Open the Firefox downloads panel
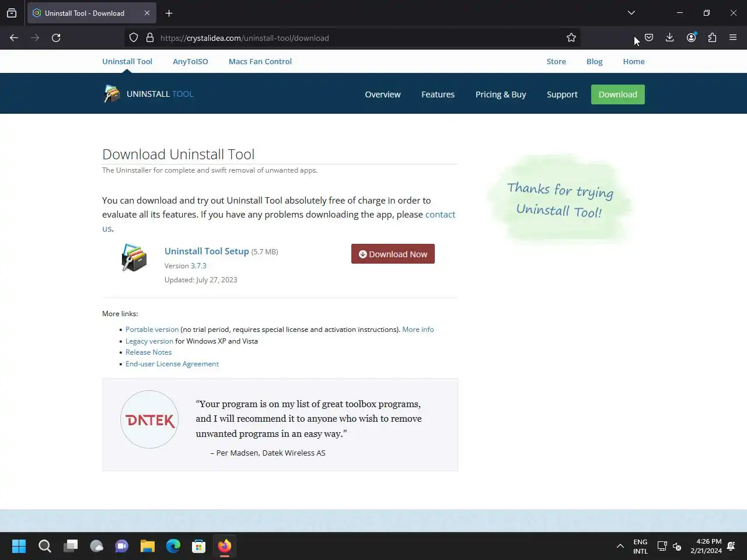The image size is (747, 560). (670, 38)
